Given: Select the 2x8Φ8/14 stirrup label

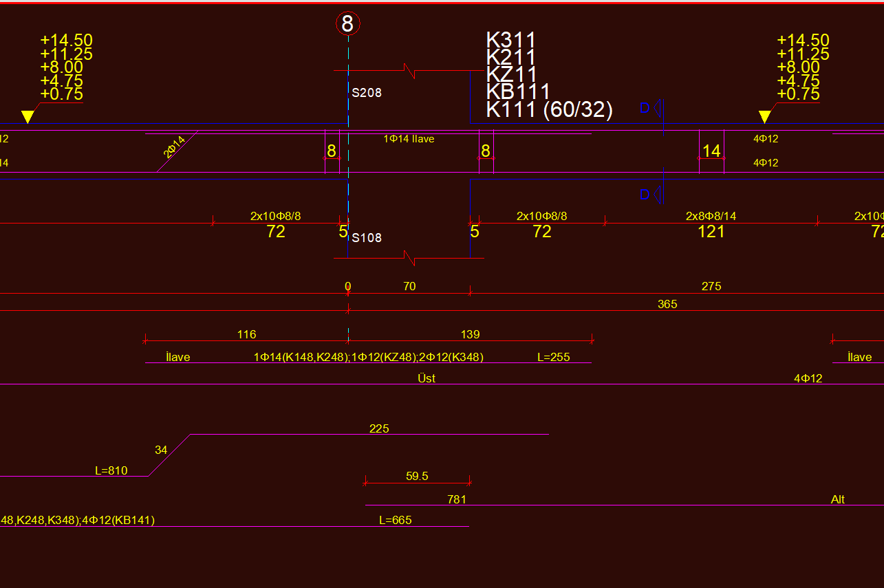Looking at the screenshot, I should pos(711,216).
